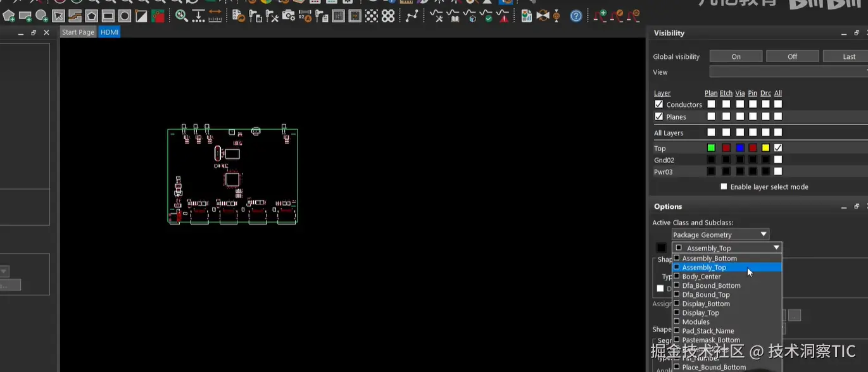868x372 pixels.
Task: Click the staircase shape edit boundary icon
Action: coord(75,16)
